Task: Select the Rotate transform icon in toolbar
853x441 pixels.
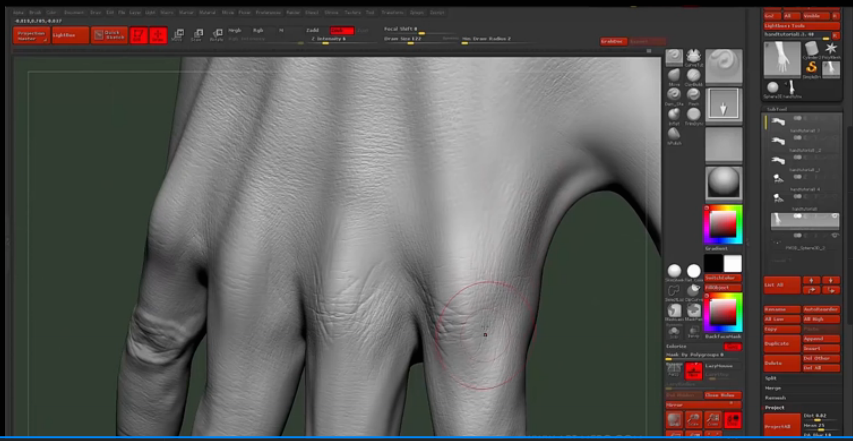Action: (217, 35)
